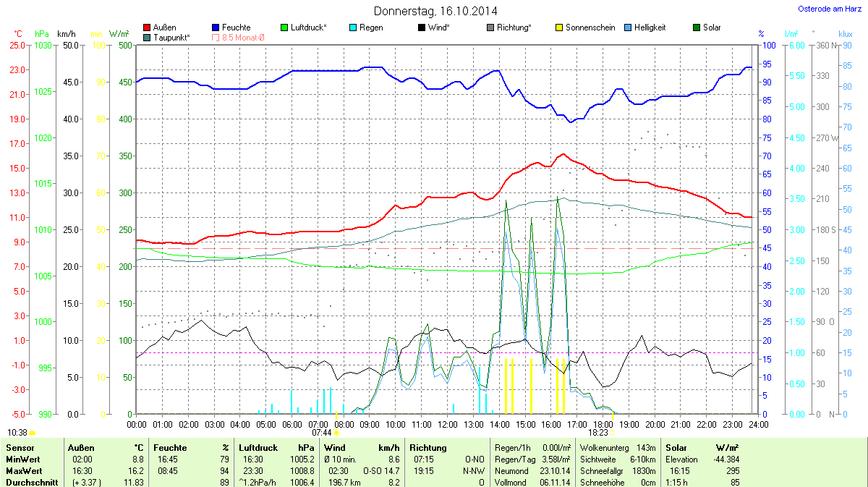Click the black Wind legend square

422,27
